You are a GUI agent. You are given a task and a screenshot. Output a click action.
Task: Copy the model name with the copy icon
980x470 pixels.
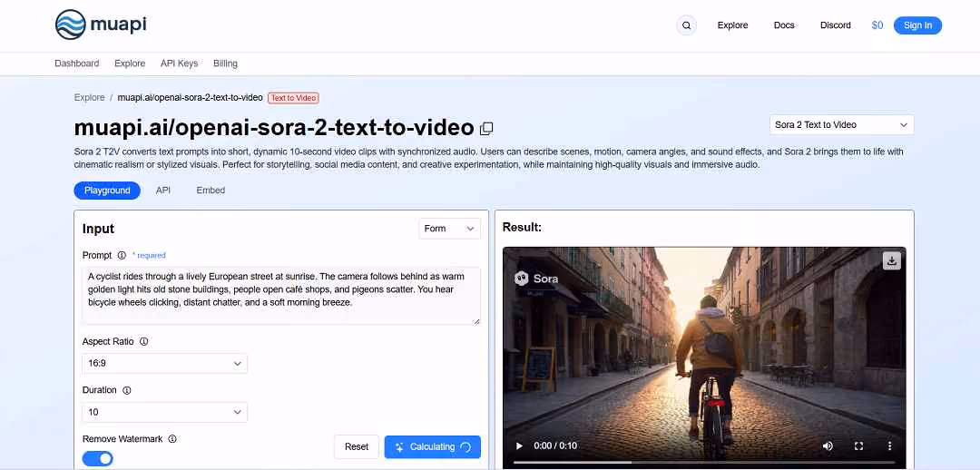click(486, 129)
